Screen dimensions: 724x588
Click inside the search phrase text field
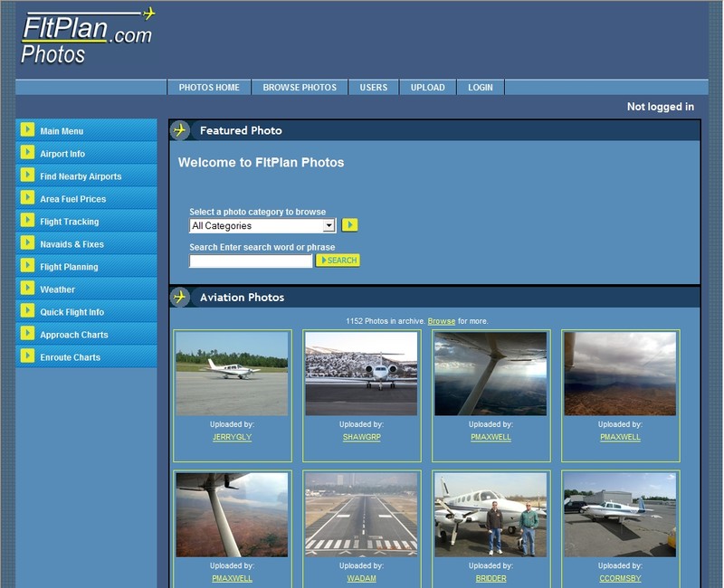point(251,261)
